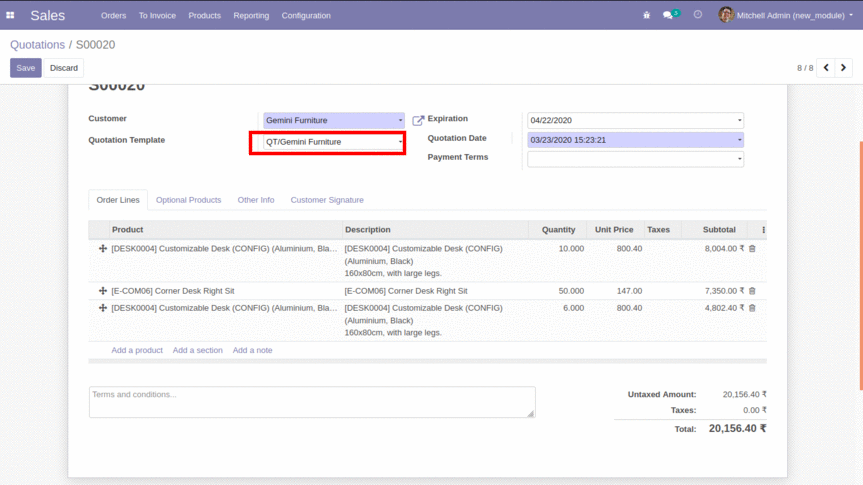Image resolution: width=863 pixels, height=485 pixels.
Task: Expand the Quotation Template dropdown
Action: 400,142
